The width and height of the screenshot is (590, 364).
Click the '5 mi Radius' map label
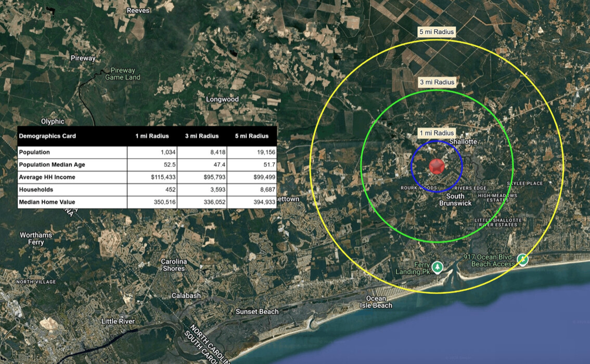[x=437, y=32]
